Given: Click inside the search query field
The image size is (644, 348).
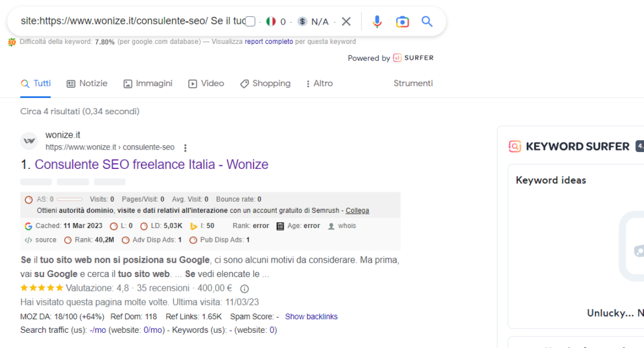Looking at the screenshot, I should [132, 21].
